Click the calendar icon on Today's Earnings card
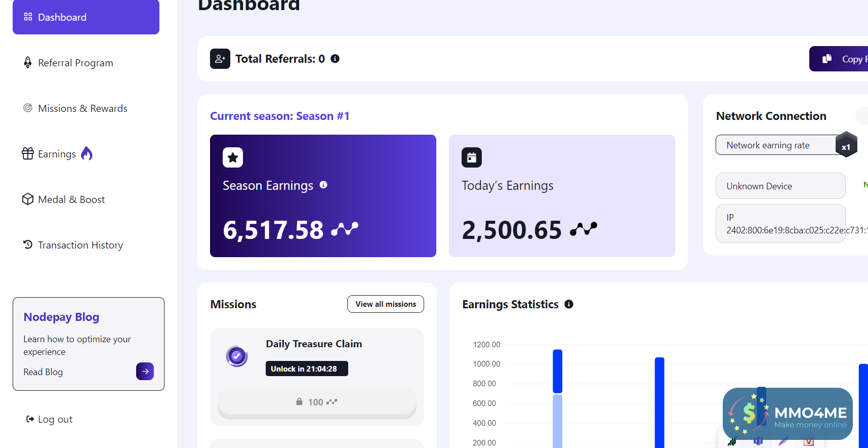This screenshot has height=448, width=868. pos(472,157)
